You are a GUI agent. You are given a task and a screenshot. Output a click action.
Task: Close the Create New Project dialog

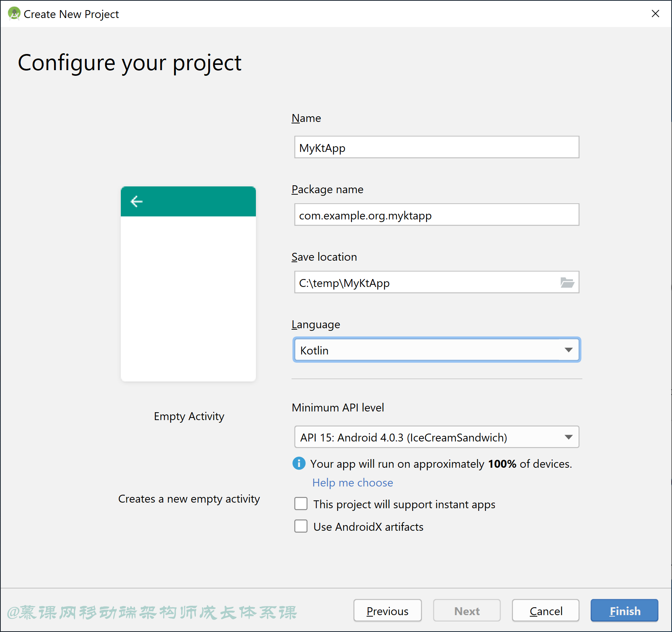click(x=655, y=14)
